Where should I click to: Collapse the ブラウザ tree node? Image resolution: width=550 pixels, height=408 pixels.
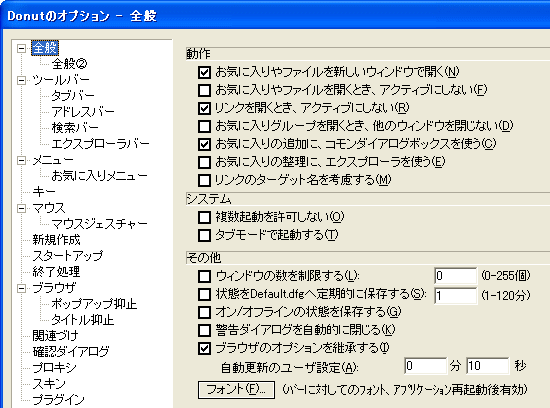21,289
